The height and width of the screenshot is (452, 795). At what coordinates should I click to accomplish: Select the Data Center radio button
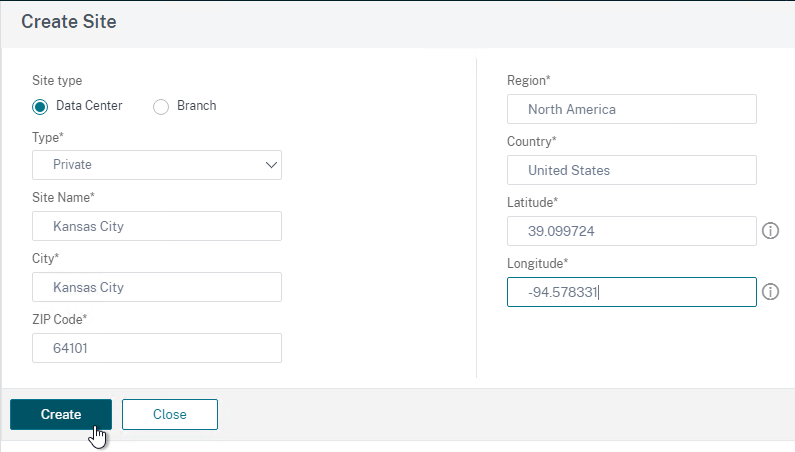[x=40, y=107]
